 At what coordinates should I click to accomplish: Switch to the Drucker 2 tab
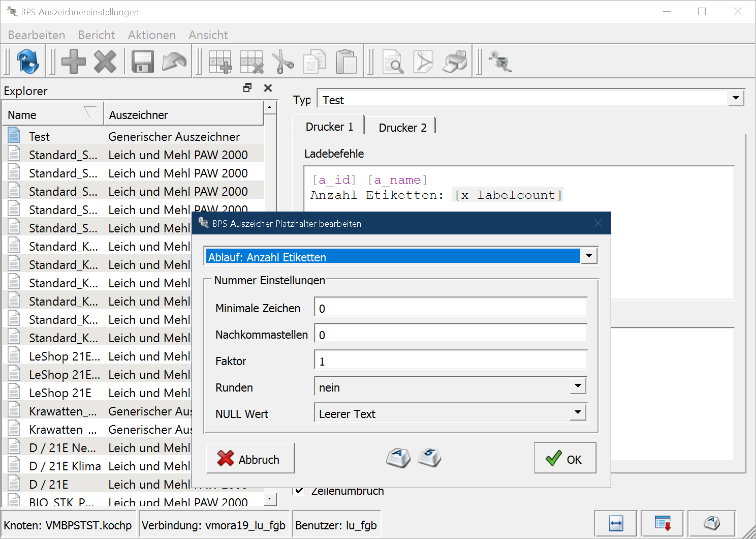pos(402,128)
